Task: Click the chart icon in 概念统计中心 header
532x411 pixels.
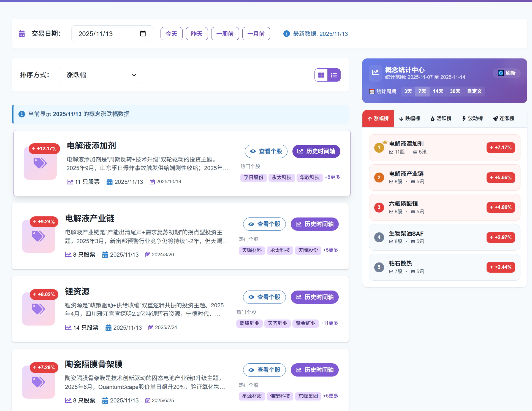Action: [x=375, y=73]
